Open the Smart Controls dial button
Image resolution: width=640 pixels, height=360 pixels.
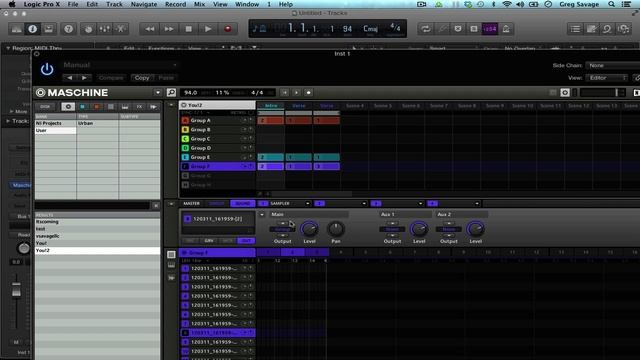(x=88, y=29)
